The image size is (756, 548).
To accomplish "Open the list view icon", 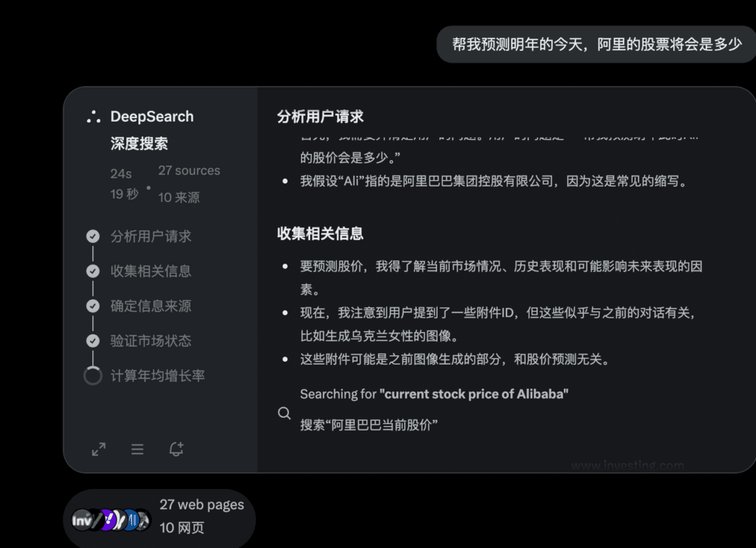I will (137, 449).
